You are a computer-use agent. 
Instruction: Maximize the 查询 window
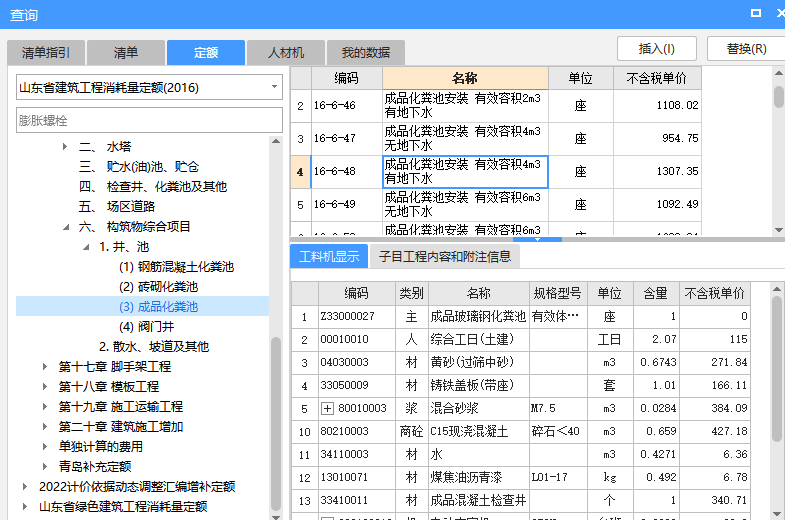756,14
